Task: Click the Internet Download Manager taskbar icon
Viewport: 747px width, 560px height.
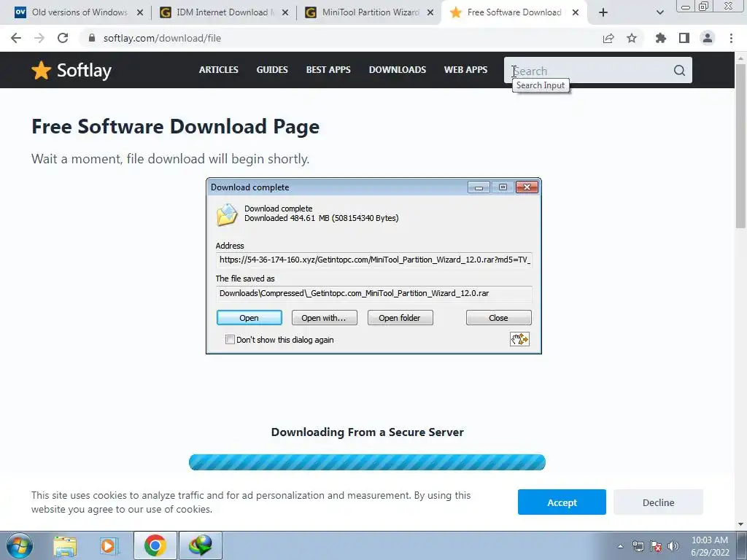Action: click(201, 545)
